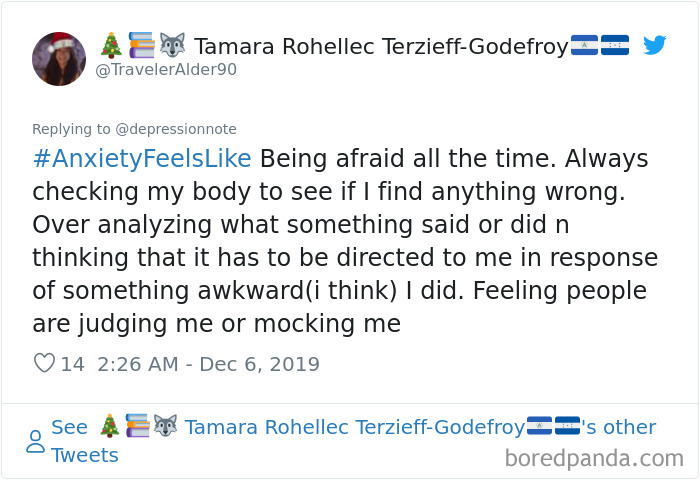
Task: Click the person icon beside See other Tweets
Action: click(x=35, y=441)
